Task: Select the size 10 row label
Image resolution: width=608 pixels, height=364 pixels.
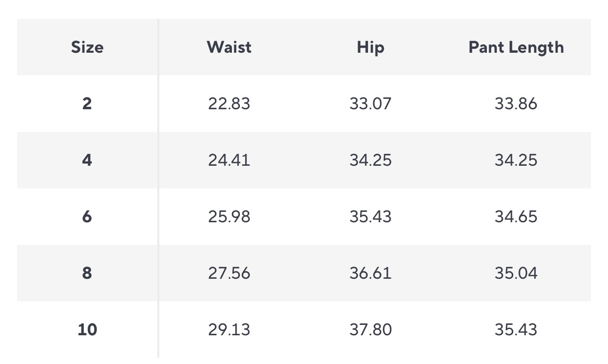Action: 87,330
